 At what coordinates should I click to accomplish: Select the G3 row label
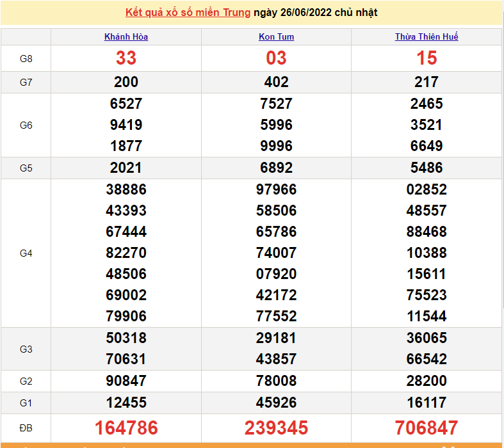click(x=26, y=349)
